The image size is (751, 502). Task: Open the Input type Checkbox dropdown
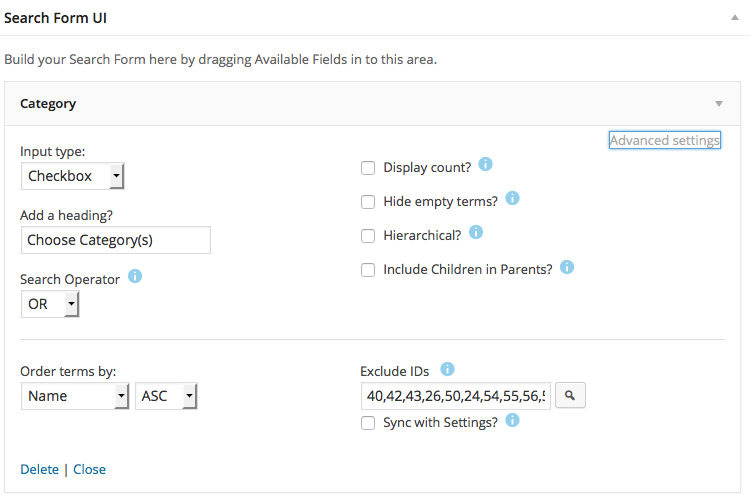click(73, 177)
